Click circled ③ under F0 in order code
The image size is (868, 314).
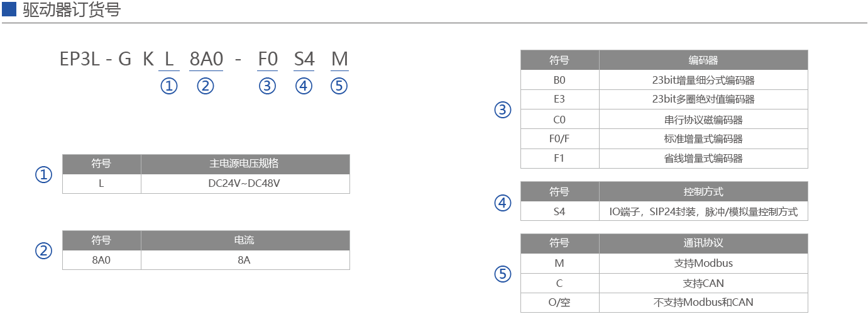pos(267,86)
